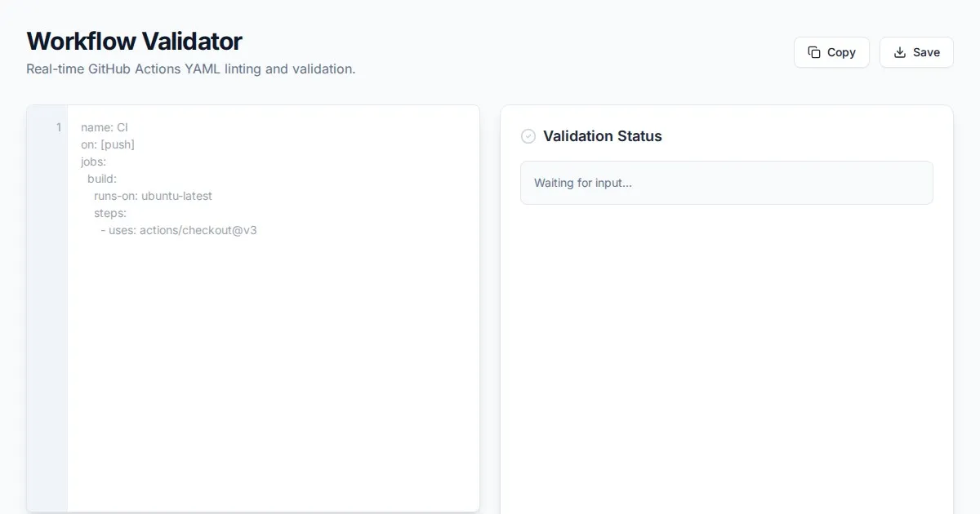Click the "steps:" line in the editor
The height and width of the screenshot is (514, 980).
(x=110, y=213)
